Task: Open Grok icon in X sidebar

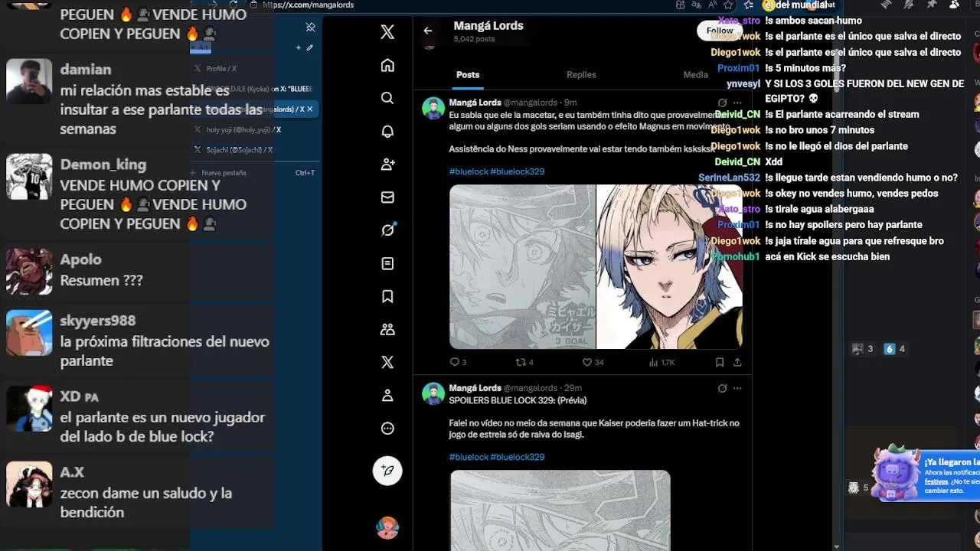Action: point(387,230)
